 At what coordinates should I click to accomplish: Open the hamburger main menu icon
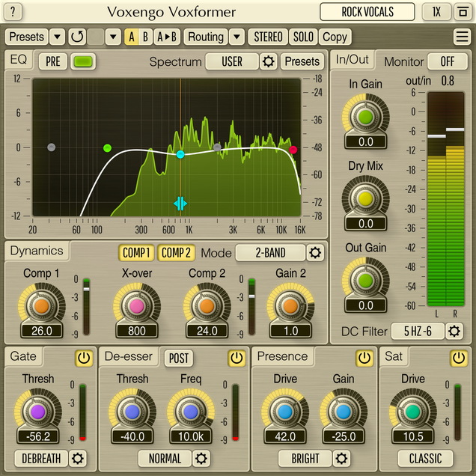(x=462, y=37)
